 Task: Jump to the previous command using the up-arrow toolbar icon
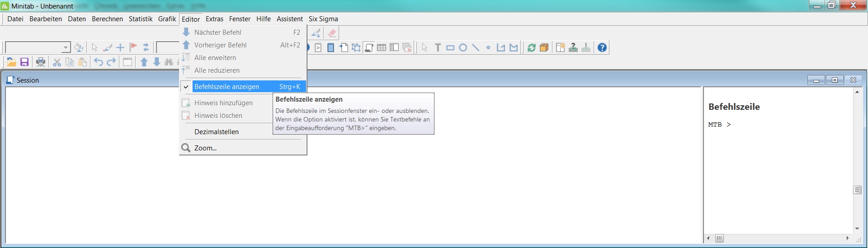[x=144, y=62]
